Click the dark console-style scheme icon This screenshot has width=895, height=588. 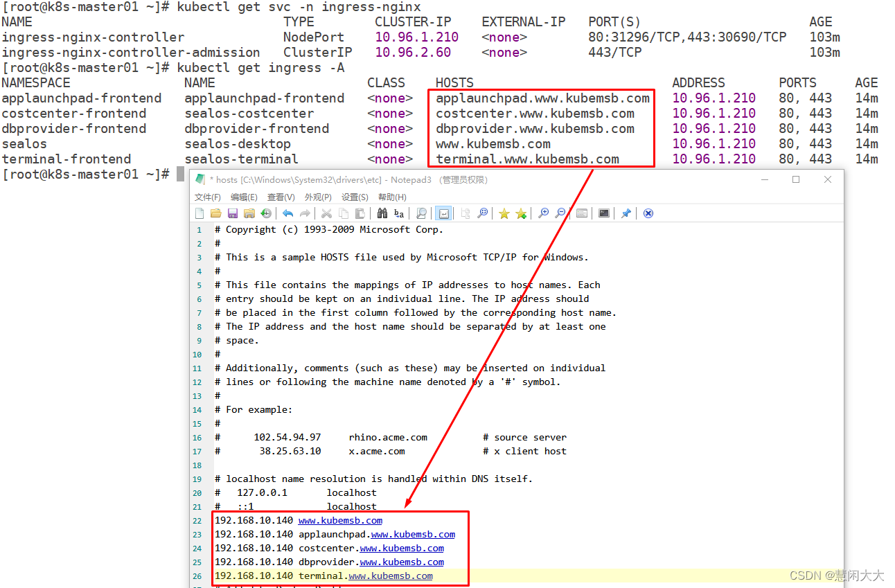[603, 213]
